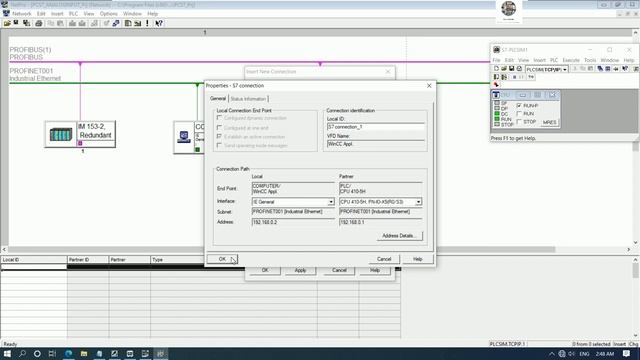Screen dimensions: 640x360
Task: Click OK in Properties - S7 connection dialog
Action: [222, 259]
